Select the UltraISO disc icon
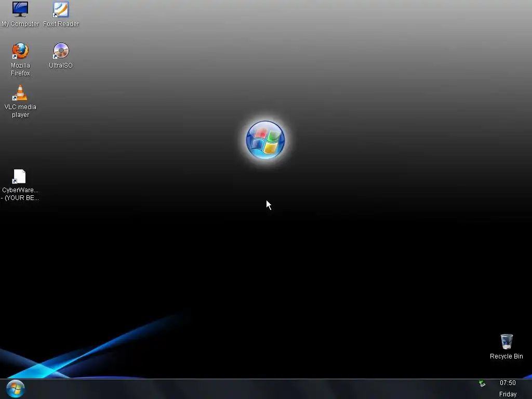Screen dimensions: 532x399 point(61,51)
